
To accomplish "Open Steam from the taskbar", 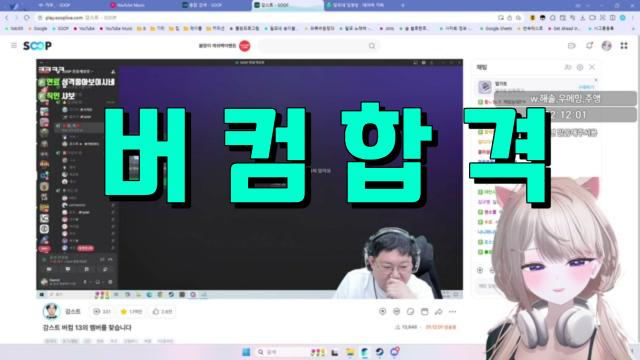I will pyautogui.click(x=380, y=352).
